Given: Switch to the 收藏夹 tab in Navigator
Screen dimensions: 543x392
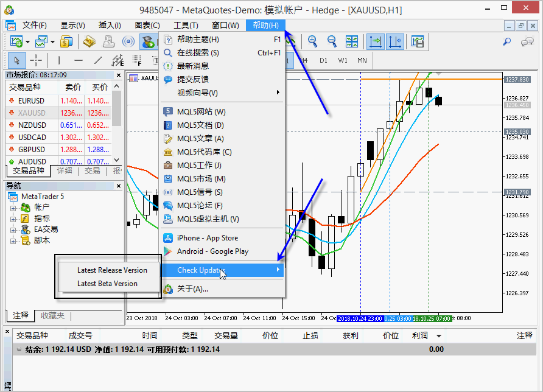Looking at the screenshot, I should (52, 315).
